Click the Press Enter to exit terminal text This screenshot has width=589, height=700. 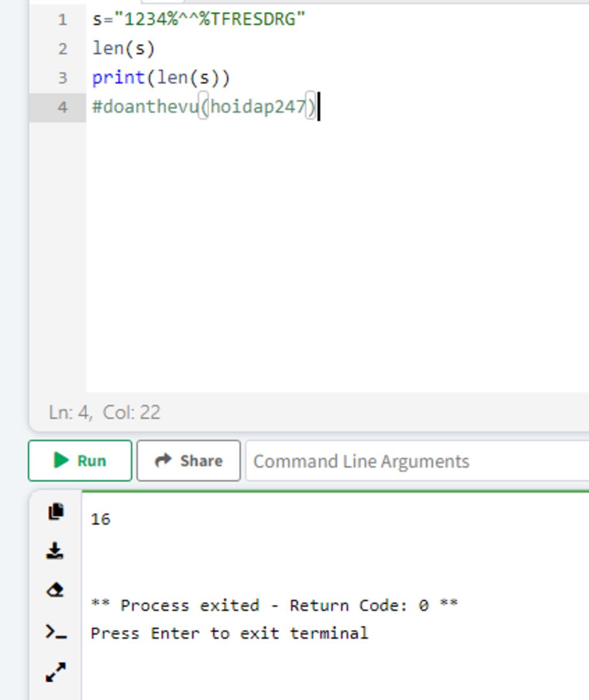pos(230,633)
